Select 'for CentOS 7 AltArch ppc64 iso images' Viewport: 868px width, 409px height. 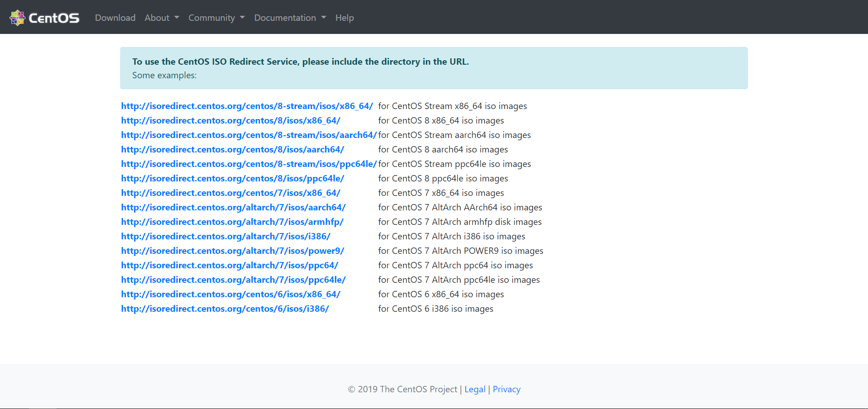coord(456,265)
